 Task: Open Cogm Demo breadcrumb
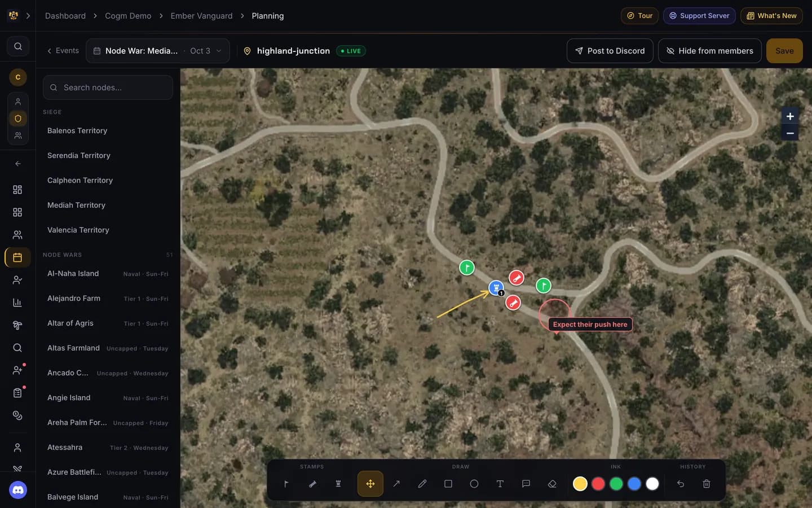(x=128, y=16)
